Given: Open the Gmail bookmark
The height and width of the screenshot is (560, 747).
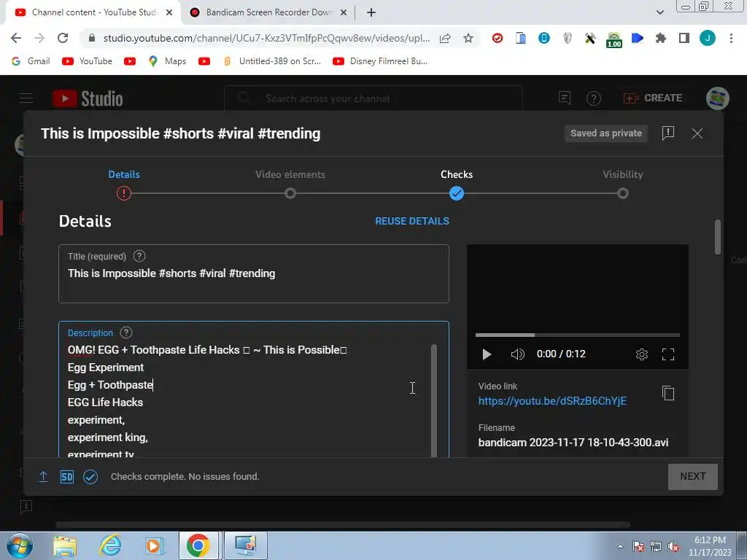Looking at the screenshot, I should pyautogui.click(x=31, y=61).
